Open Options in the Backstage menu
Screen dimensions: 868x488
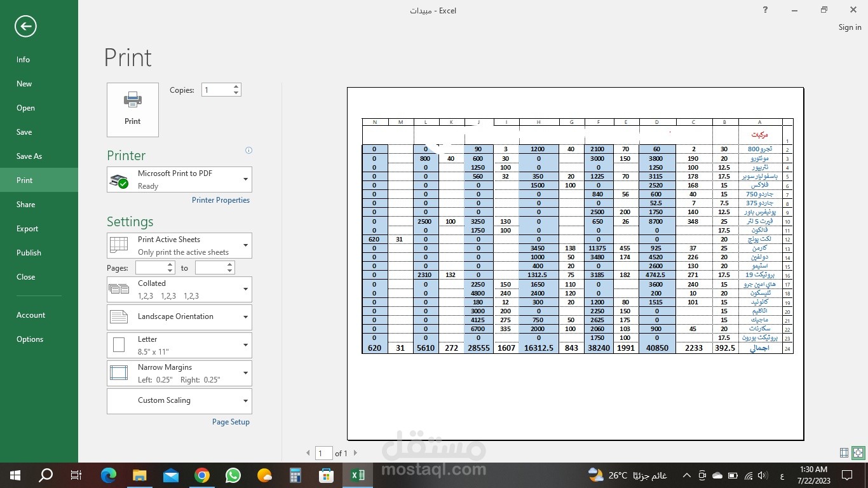[x=39, y=339]
